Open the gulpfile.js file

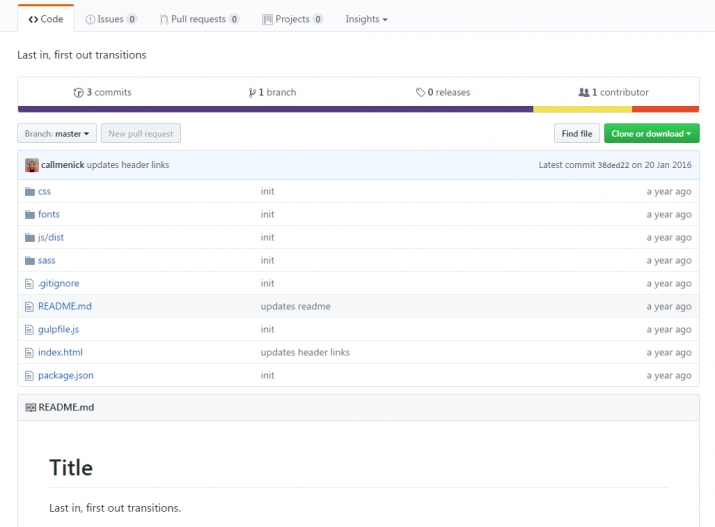[x=58, y=329]
